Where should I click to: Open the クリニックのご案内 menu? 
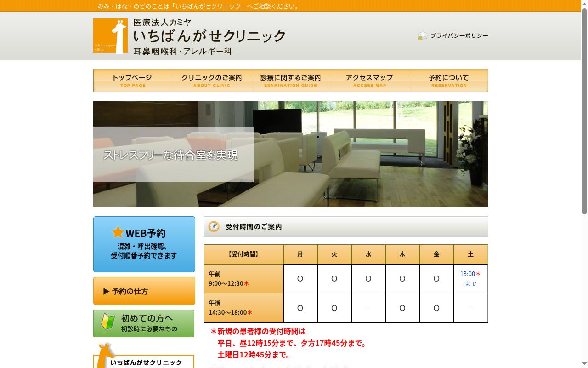pyautogui.click(x=212, y=80)
